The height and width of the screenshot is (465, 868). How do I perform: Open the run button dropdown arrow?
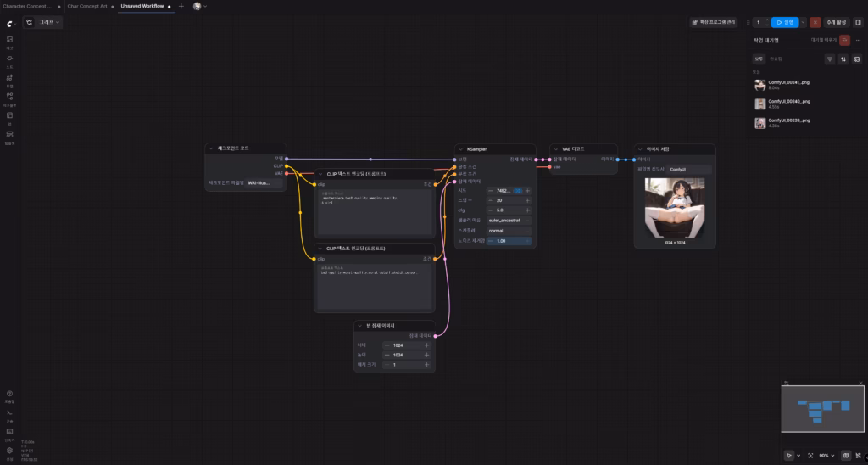point(804,22)
